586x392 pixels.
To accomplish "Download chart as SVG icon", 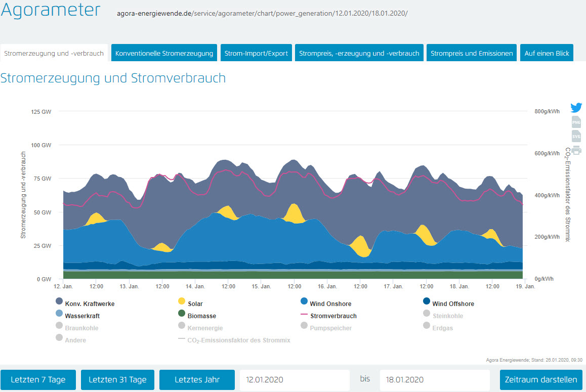I will pyautogui.click(x=576, y=136).
